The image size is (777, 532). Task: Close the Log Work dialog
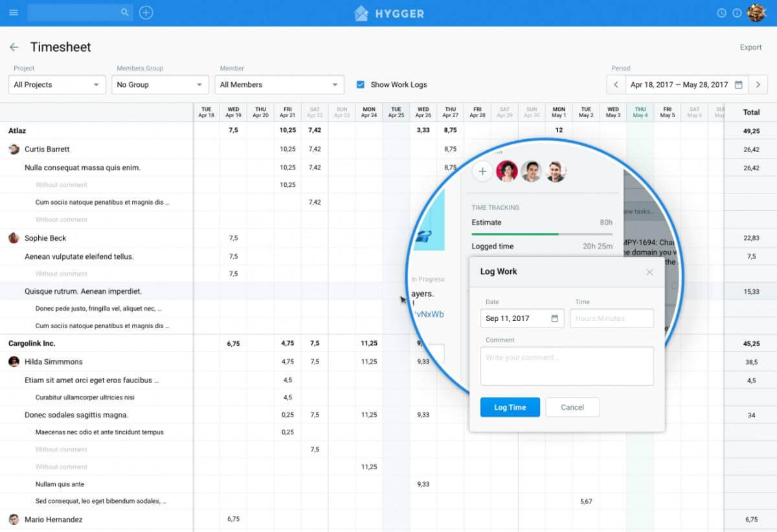[x=649, y=272]
